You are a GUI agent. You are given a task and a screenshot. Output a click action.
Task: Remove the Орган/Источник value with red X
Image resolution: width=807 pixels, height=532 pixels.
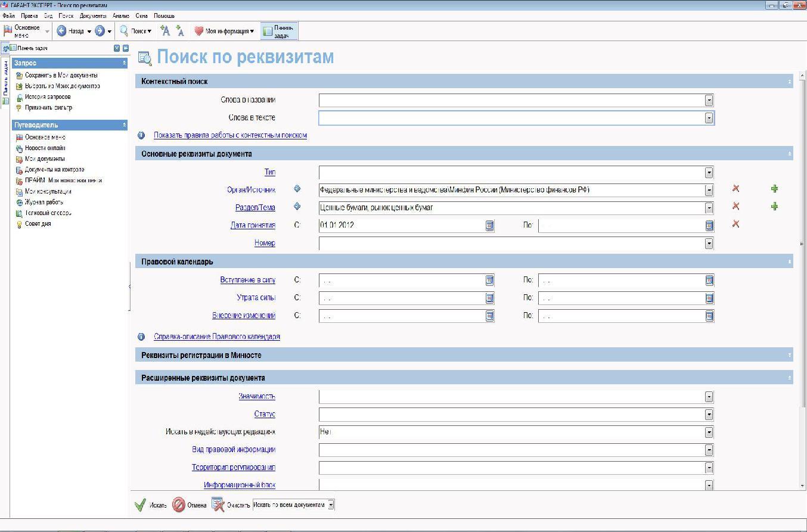tap(735, 188)
